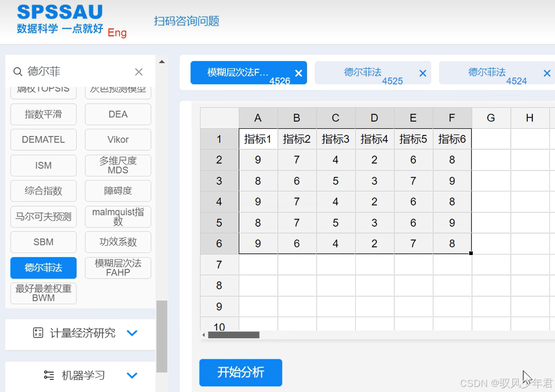
Task: Expand the 机器学习 section chevron
Action: [132, 376]
